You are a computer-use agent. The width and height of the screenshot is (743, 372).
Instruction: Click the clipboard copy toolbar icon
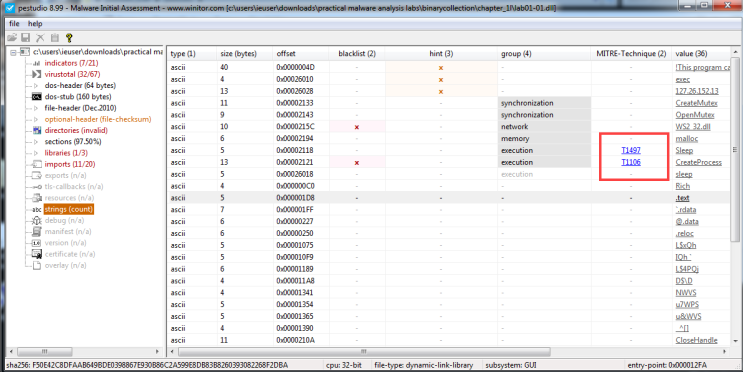[54, 37]
